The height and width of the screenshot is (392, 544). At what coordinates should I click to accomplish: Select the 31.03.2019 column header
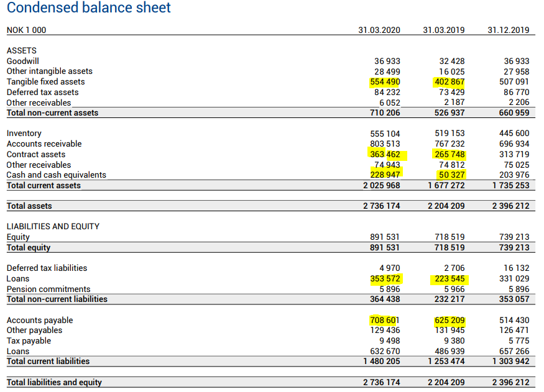[x=444, y=30]
